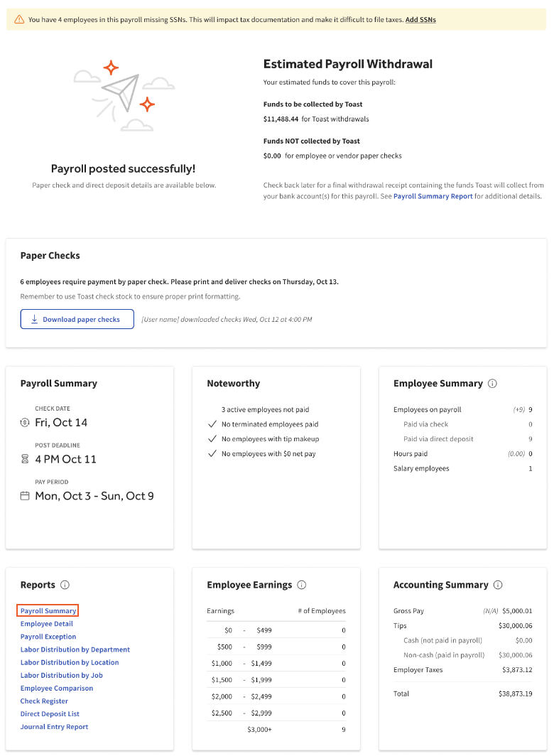
Task: Click the download icon on Download paper checks
Action: tap(34, 319)
